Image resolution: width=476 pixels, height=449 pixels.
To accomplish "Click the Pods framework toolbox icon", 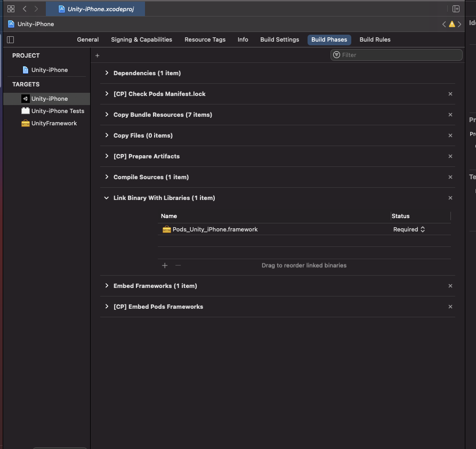I will point(167,229).
